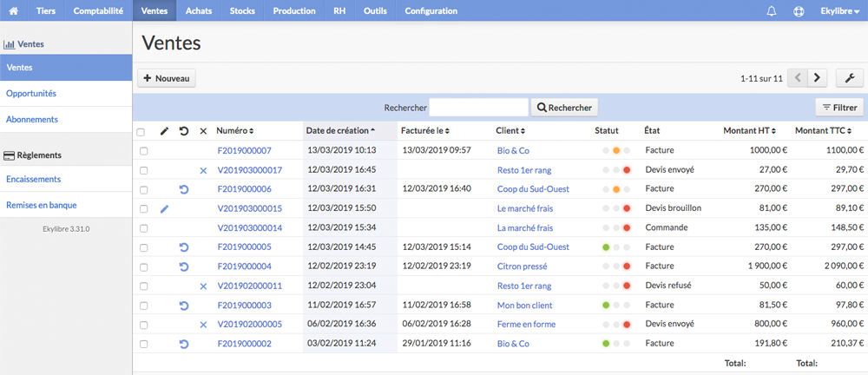Delete quote V201902000011 with X icon
Screen dimensions: 868x375
click(x=203, y=286)
